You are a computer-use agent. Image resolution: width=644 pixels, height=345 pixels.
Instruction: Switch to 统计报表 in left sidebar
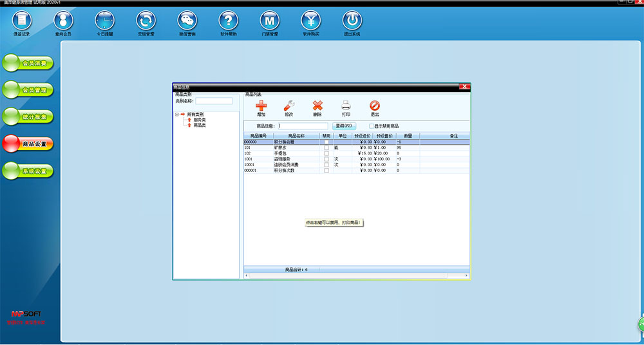click(28, 117)
